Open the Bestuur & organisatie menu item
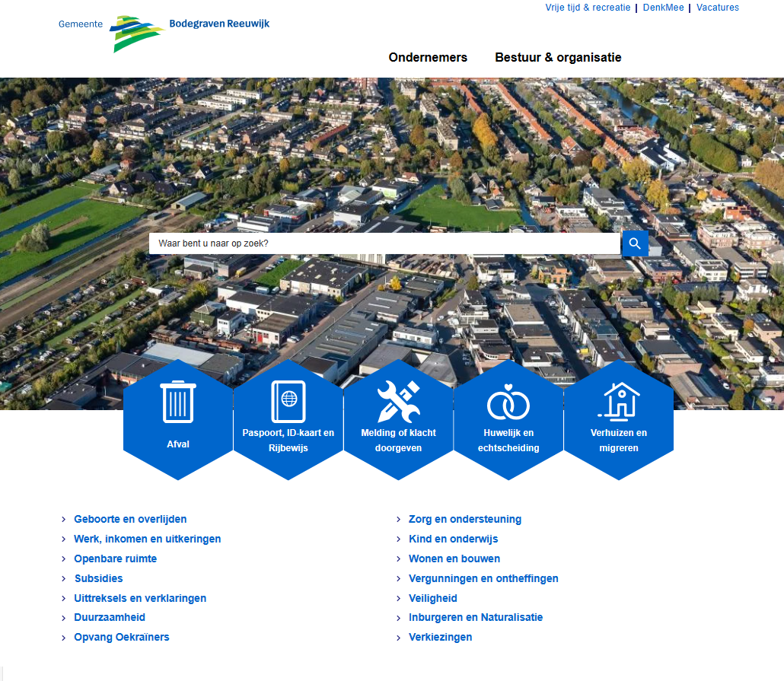Image resolution: width=784 pixels, height=681 pixels. tap(558, 58)
